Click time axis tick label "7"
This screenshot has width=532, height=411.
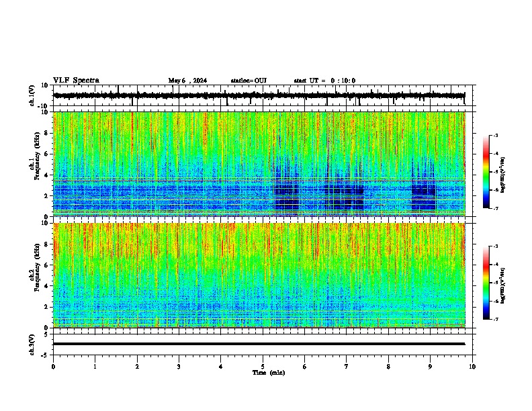click(347, 367)
